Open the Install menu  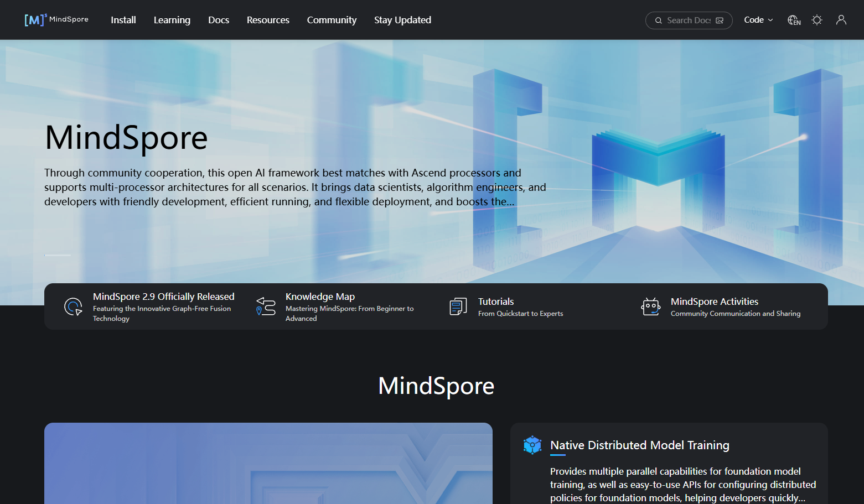(x=123, y=20)
